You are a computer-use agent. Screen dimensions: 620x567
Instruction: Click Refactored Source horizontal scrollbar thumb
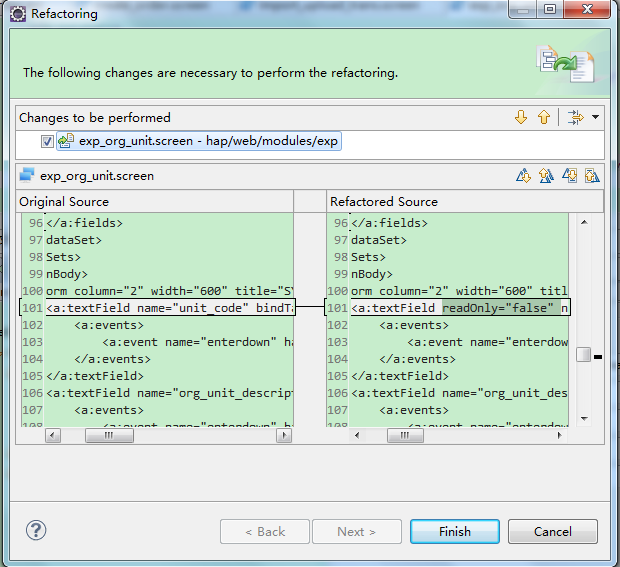pos(403,436)
